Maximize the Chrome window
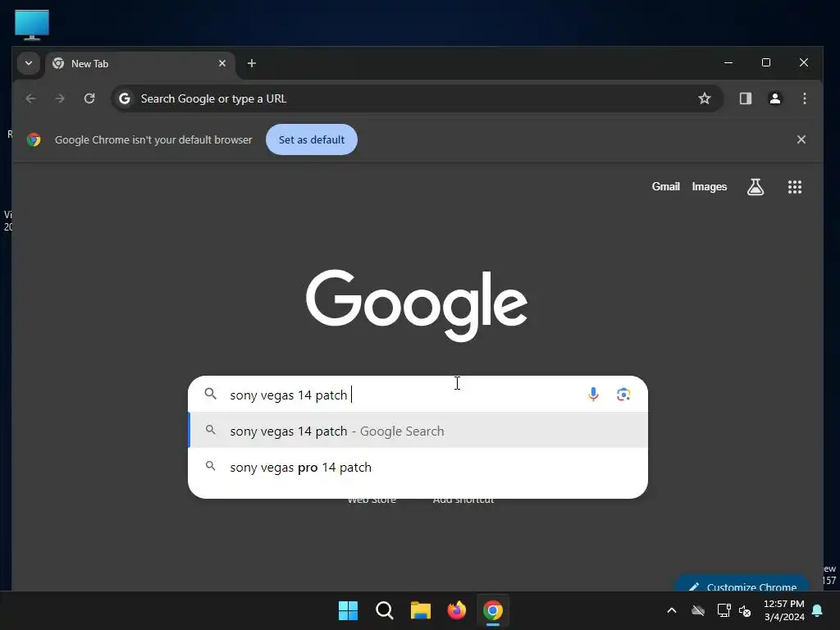The width and height of the screenshot is (840, 630). (x=766, y=62)
